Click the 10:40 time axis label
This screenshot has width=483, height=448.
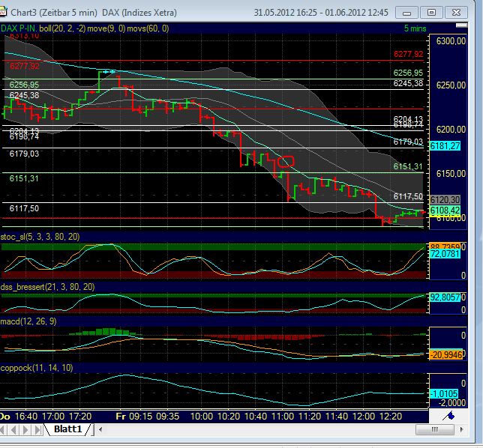click(256, 417)
